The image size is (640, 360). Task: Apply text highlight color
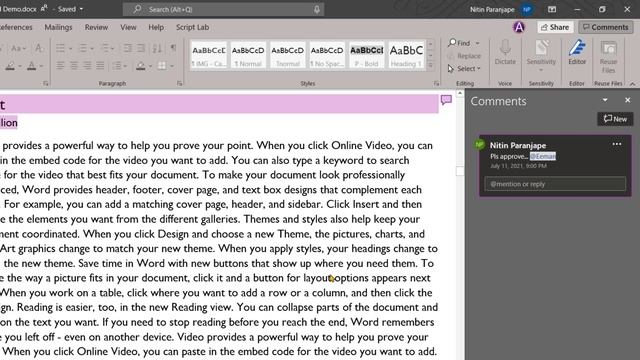pos(10,65)
